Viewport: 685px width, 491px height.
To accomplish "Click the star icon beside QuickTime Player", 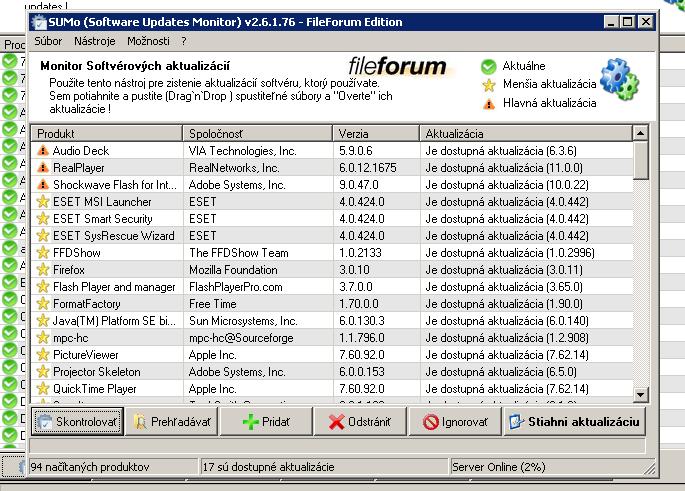I will tap(43, 389).
